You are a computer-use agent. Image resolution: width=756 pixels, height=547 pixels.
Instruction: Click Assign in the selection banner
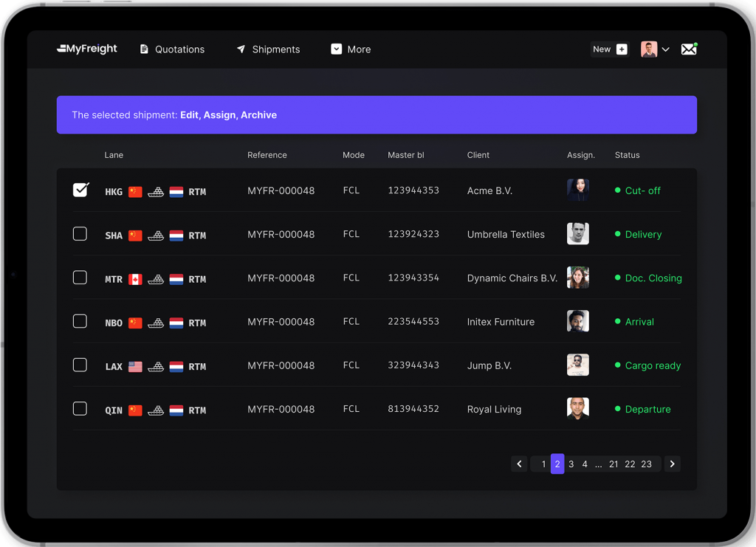click(x=219, y=115)
